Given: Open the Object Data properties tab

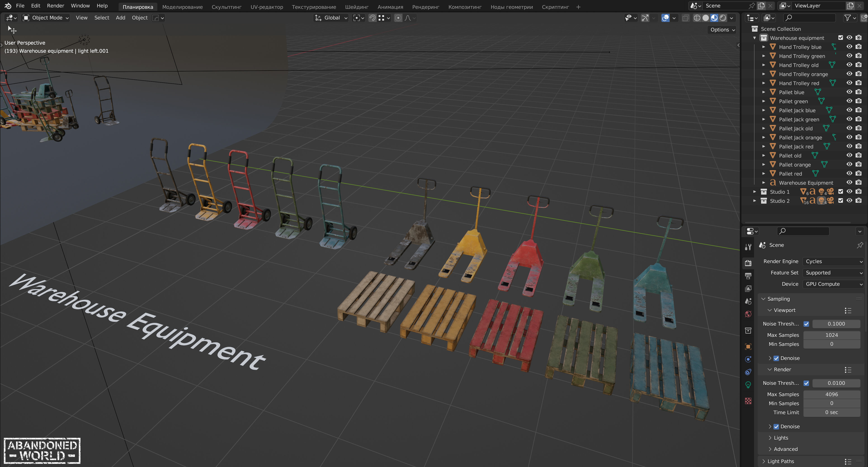Looking at the screenshot, I should pyautogui.click(x=748, y=385).
